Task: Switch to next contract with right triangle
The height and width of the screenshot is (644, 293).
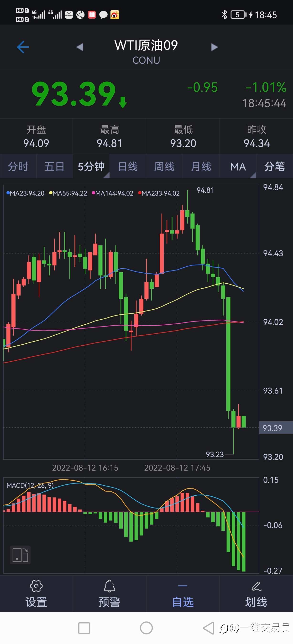Action: [214, 47]
